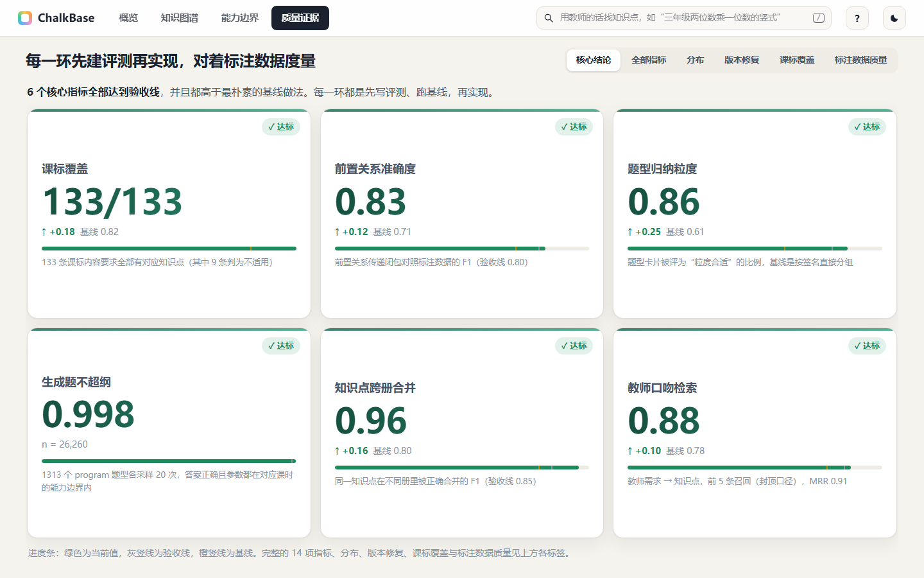Click 达标 badge on 课标覆盖 card
Image resolution: width=924 pixels, height=578 pixels.
pos(281,127)
